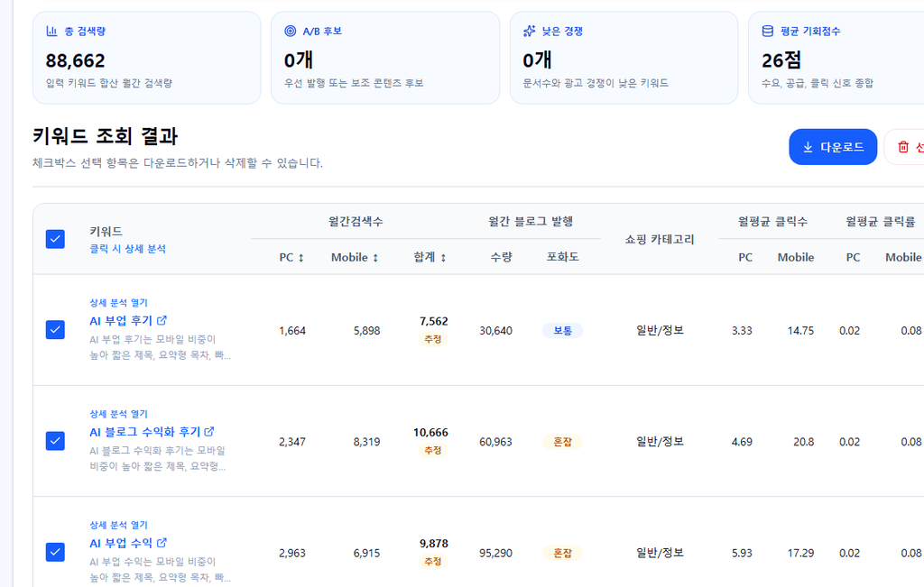Click the external link icon next to AI 부업 후기
The image size is (924, 587).
[x=162, y=320]
